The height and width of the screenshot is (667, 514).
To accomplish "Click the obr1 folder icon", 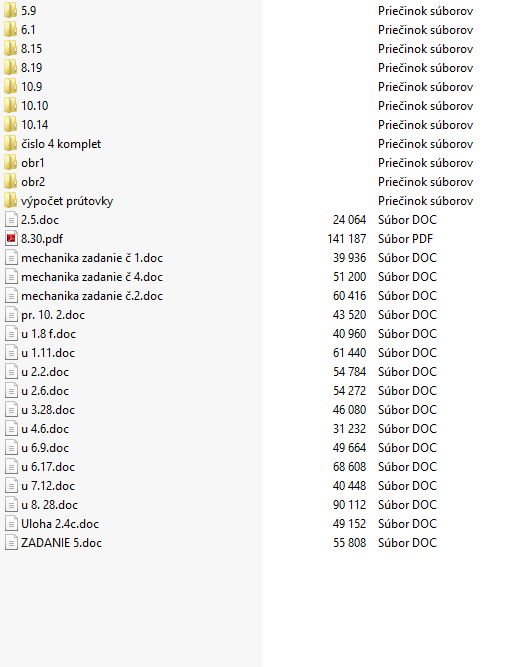I will (11, 162).
